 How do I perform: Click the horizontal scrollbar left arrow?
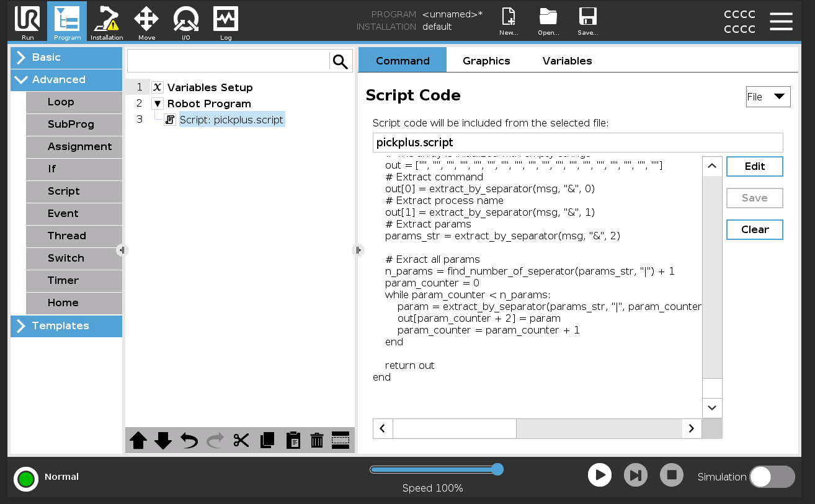pos(383,428)
